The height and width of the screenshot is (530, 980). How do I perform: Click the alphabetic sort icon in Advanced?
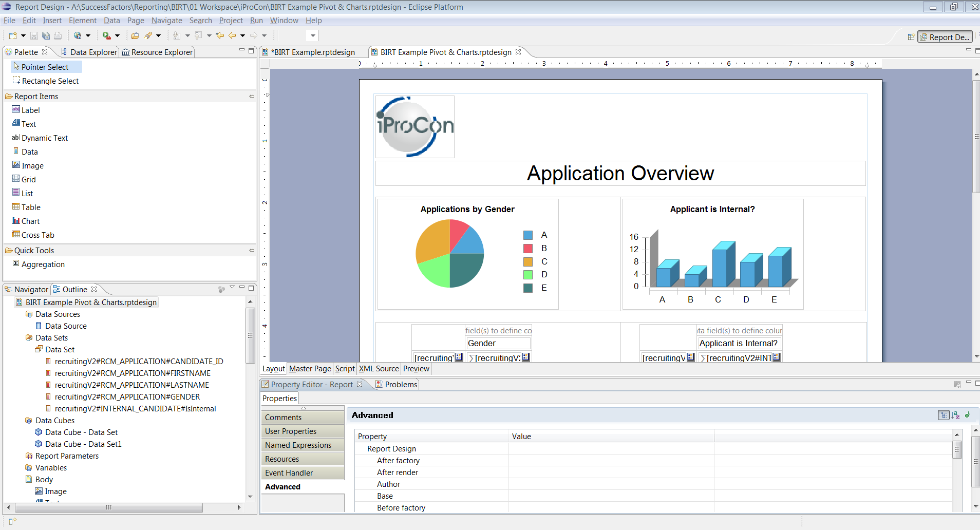pos(956,415)
